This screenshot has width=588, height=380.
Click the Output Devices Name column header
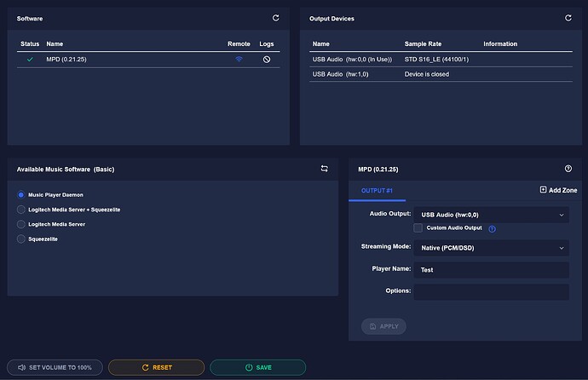click(x=321, y=43)
